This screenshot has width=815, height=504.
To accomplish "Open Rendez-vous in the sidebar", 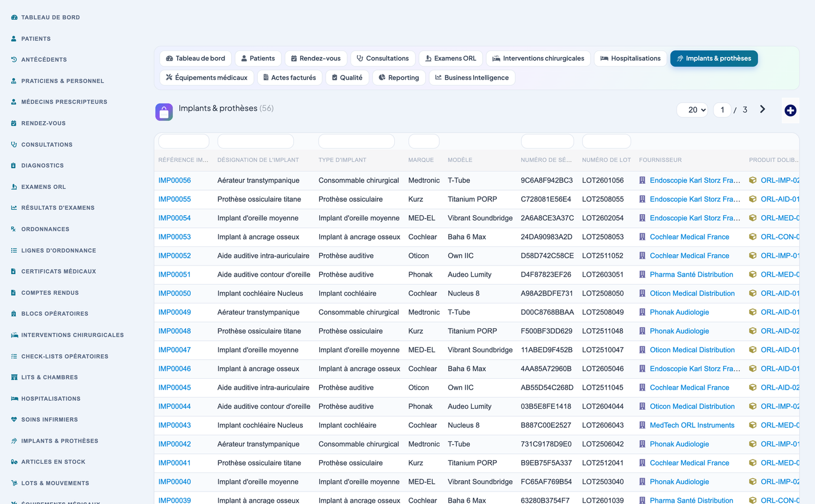I will [x=38, y=123].
